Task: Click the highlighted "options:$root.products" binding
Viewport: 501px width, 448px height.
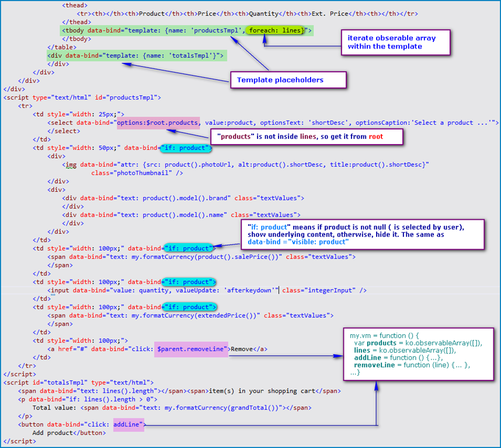Action: (x=157, y=123)
